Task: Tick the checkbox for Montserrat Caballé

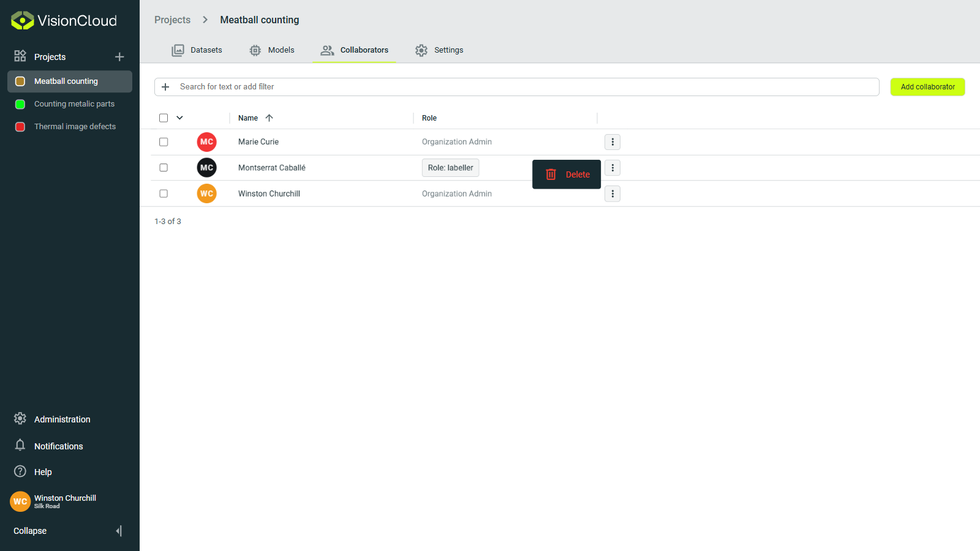Action: point(164,168)
